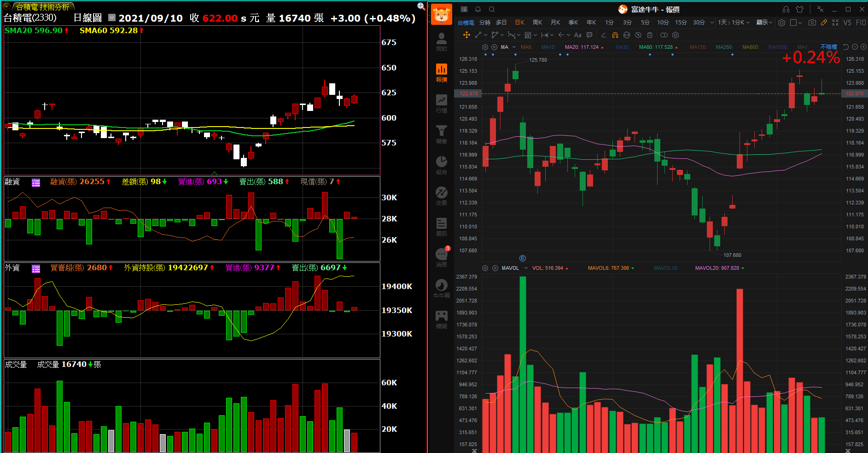This screenshot has width=868, height=453.
Task: Click the collapse fullscreen arrows icon
Action: point(835,23)
